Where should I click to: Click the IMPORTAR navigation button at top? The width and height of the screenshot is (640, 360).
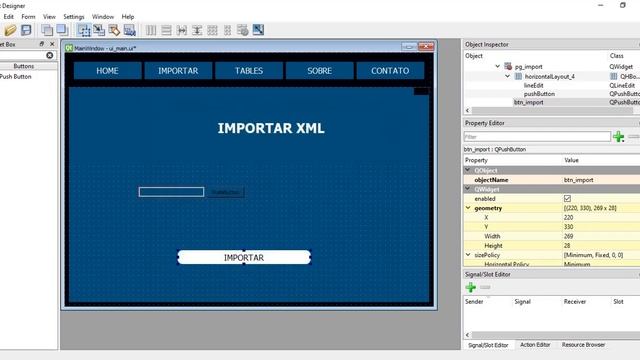(x=178, y=71)
